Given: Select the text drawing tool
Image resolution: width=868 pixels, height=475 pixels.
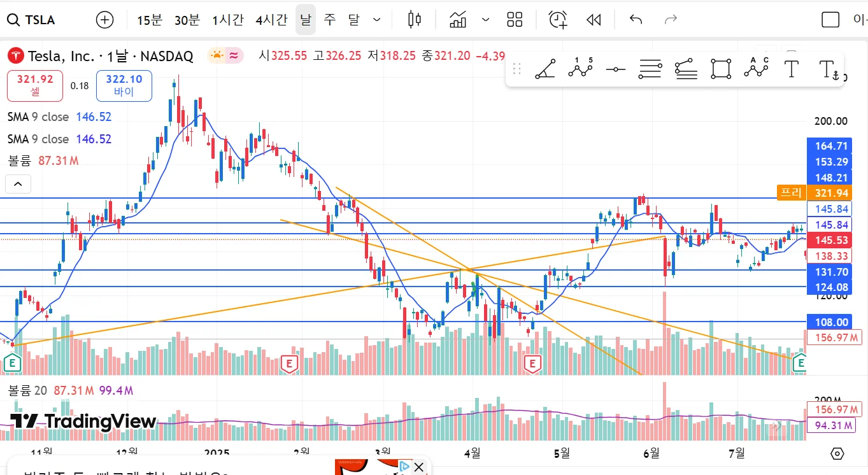Looking at the screenshot, I should [792, 69].
